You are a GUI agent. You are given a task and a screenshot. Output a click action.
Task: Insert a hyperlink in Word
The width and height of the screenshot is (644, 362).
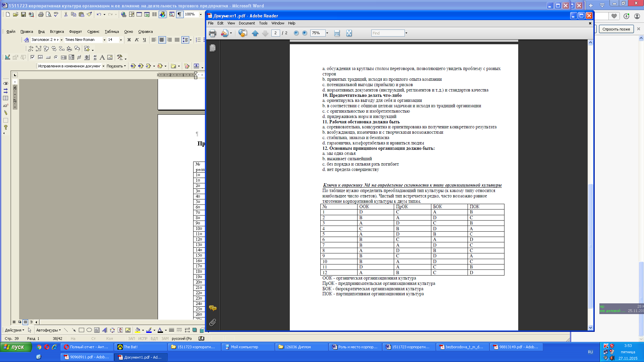pyautogui.click(x=124, y=14)
